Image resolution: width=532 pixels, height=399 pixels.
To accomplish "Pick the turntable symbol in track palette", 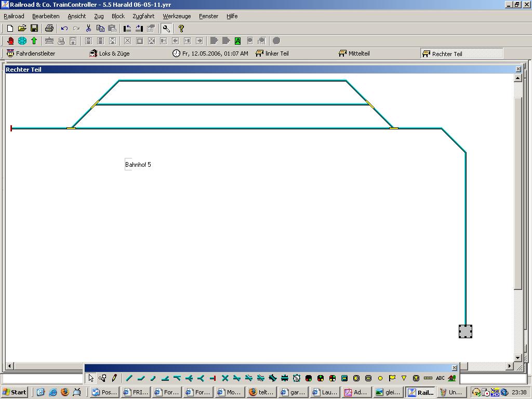I will coord(297,378).
